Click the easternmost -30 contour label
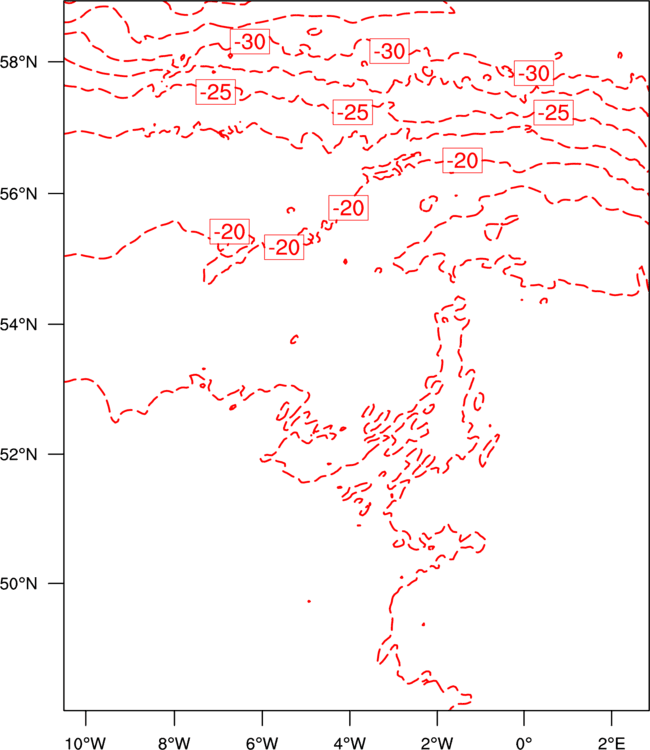The image size is (650, 750). click(x=534, y=73)
